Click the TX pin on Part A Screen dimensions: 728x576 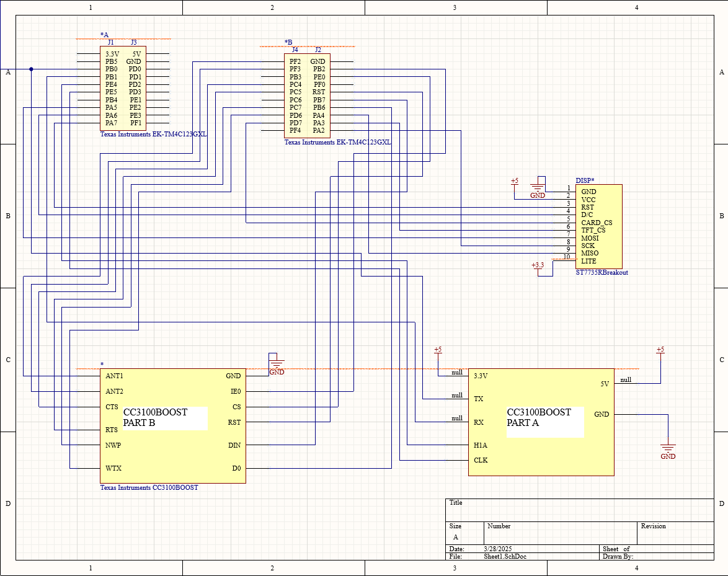coord(479,399)
